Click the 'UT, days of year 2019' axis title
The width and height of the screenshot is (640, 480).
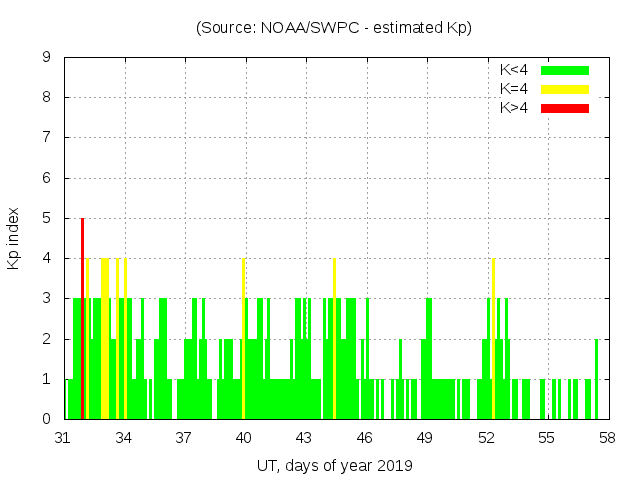[x=334, y=465]
